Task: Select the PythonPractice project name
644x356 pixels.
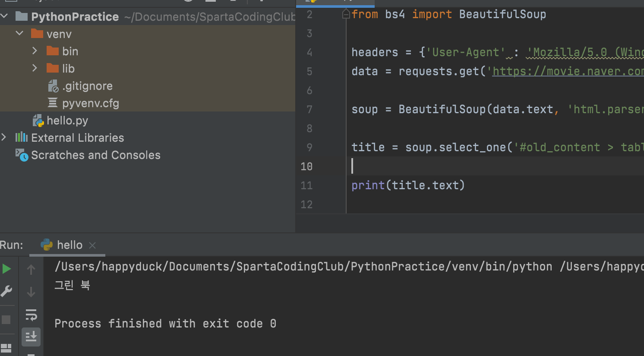Action: pyautogui.click(x=75, y=17)
